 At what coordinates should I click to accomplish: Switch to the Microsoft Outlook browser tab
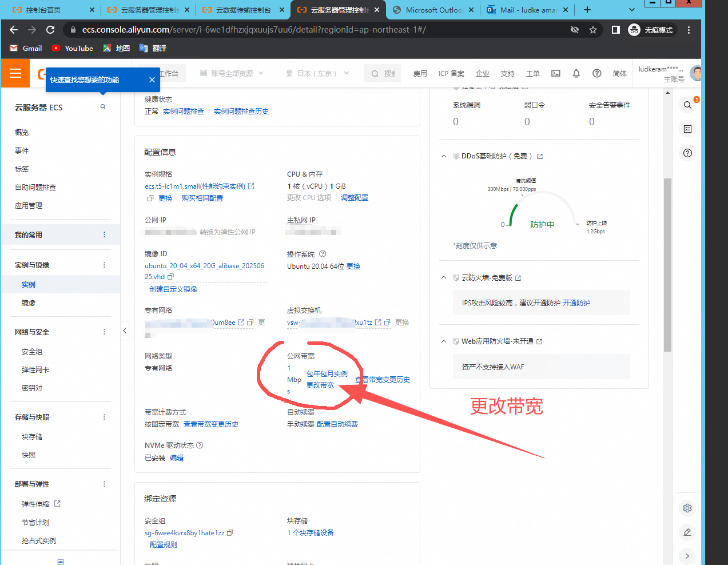[433, 10]
